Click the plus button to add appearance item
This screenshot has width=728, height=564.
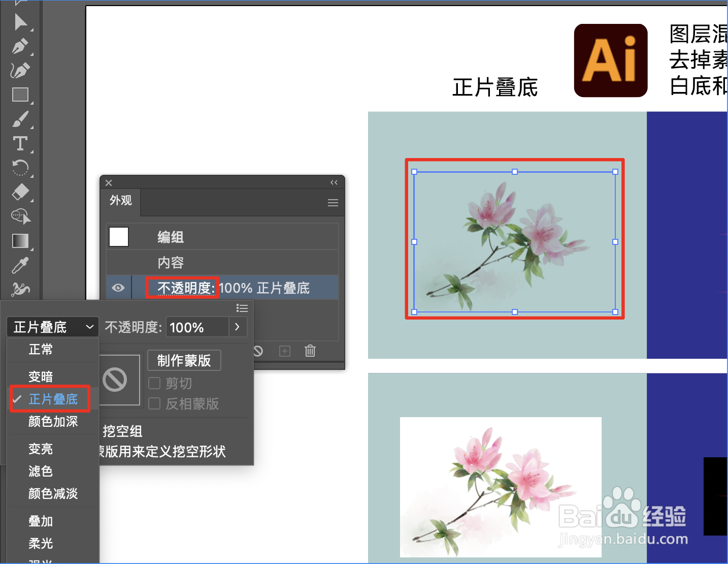[284, 351]
